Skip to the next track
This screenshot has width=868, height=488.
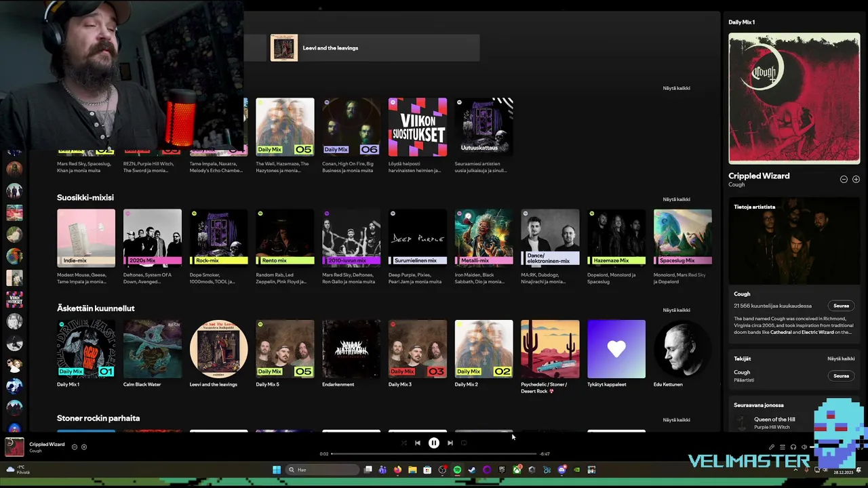pyautogui.click(x=450, y=443)
